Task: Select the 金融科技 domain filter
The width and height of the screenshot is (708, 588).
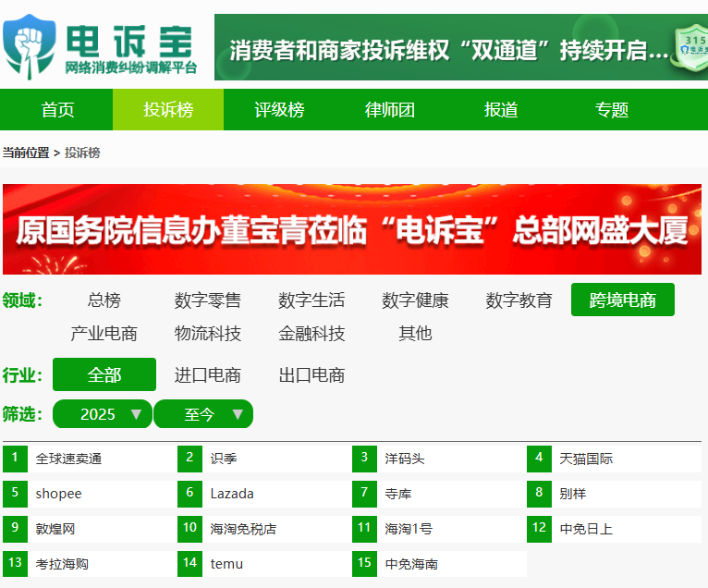Action: pos(311,333)
